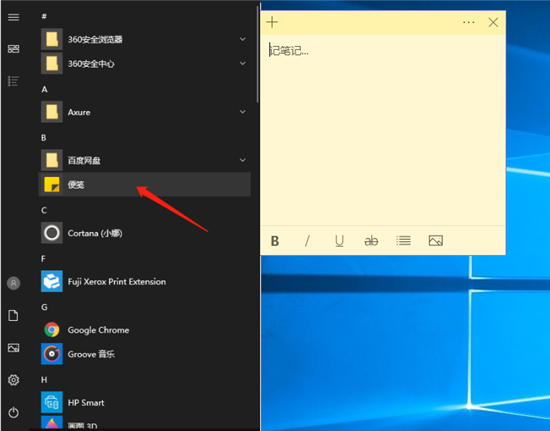This screenshot has width=550, height=431.
Task: Click the Start menu app list scrollbar
Action: (258, 53)
